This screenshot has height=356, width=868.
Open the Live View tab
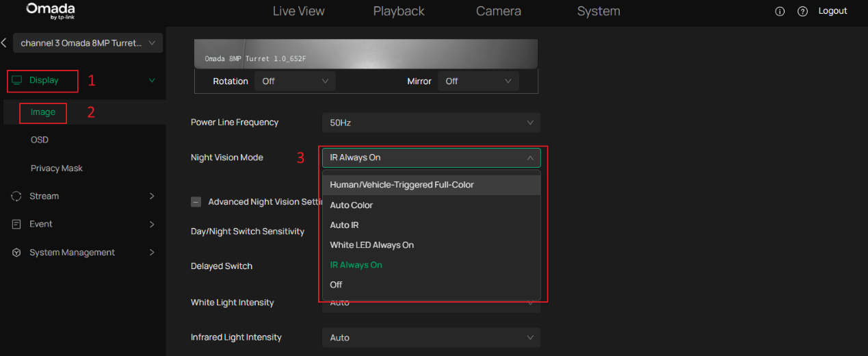[298, 11]
